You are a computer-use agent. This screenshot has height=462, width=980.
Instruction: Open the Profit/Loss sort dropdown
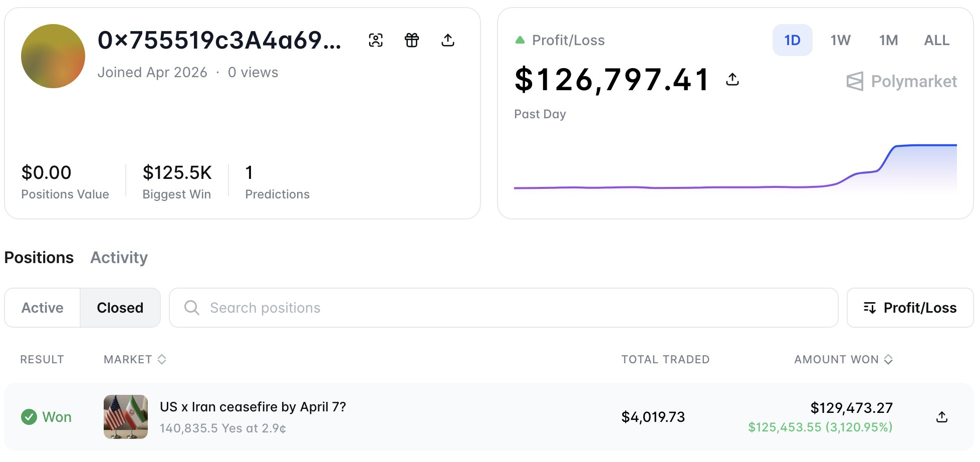[910, 308]
